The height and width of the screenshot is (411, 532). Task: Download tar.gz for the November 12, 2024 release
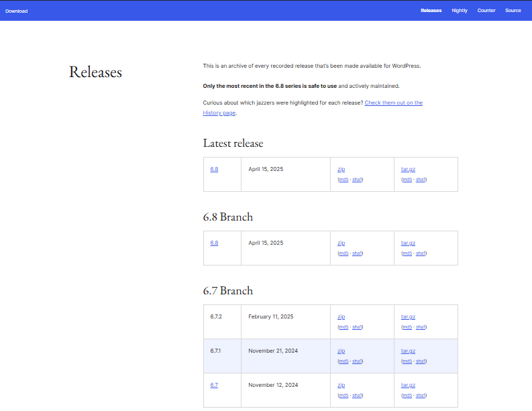pyautogui.click(x=408, y=385)
